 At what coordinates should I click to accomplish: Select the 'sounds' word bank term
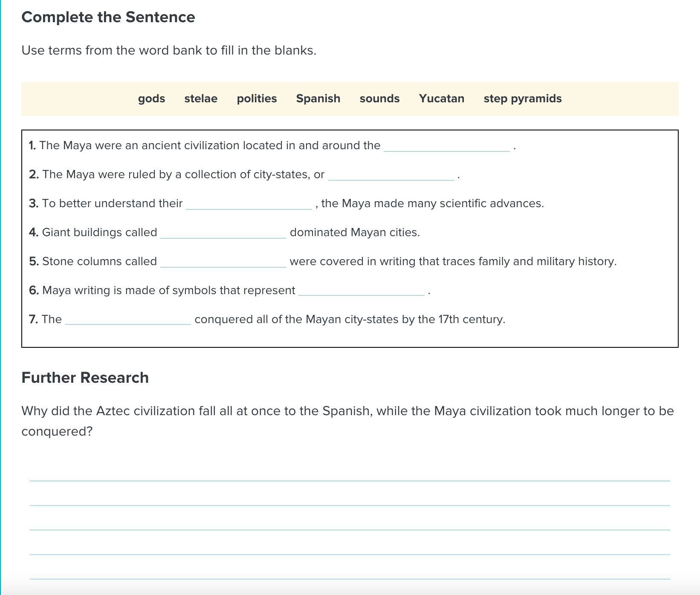tap(379, 98)
